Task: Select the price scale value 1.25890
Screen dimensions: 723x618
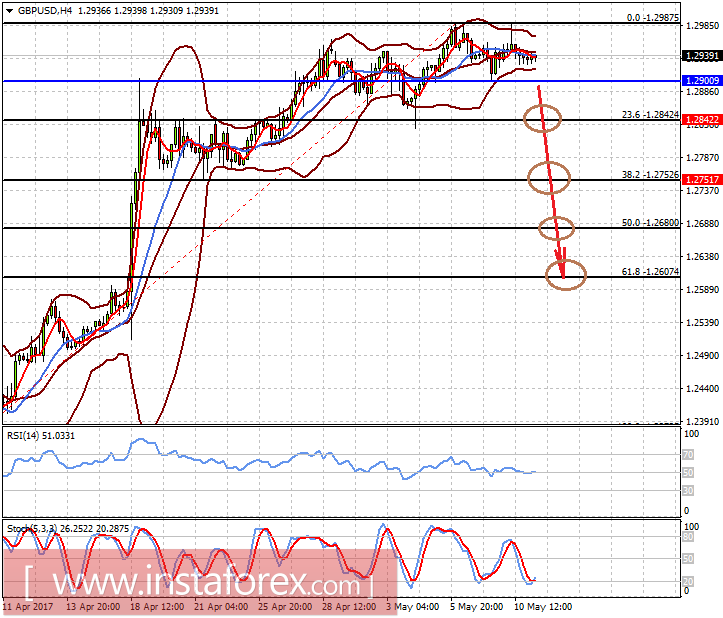Action: (702, 289)
